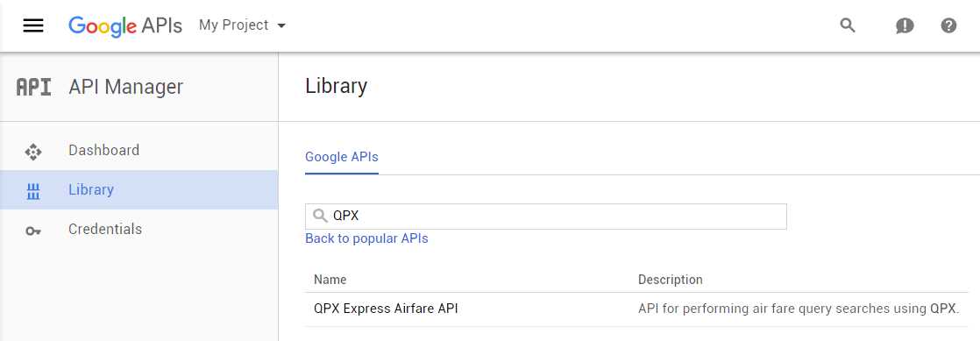Click the search field containing QPX
Image resolution: width=980 pixels, height=341 pixels.
[545, 217]
